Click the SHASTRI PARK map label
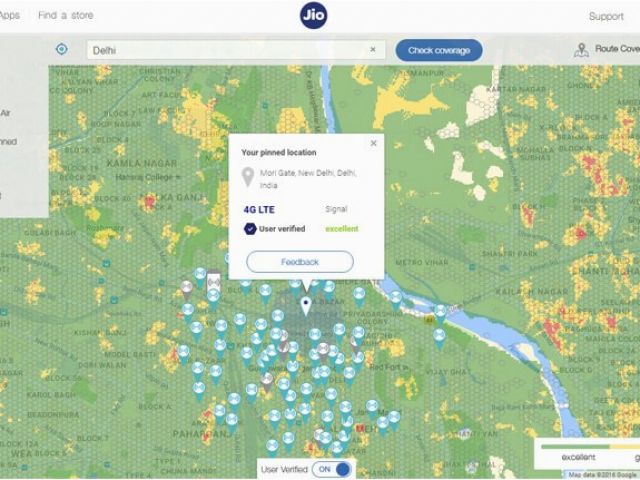Image resolution: width=640 pixels, height=480 pixels. [509, 253]
